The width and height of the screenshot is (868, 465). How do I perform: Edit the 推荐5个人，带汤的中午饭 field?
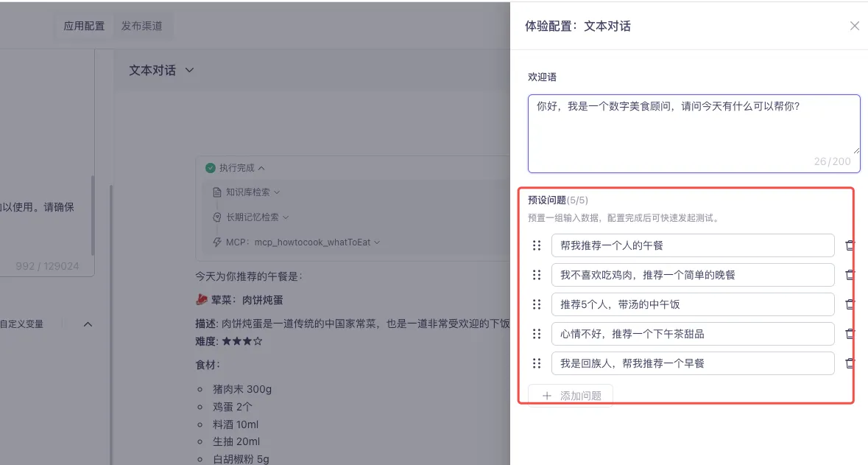coord(693,304)
